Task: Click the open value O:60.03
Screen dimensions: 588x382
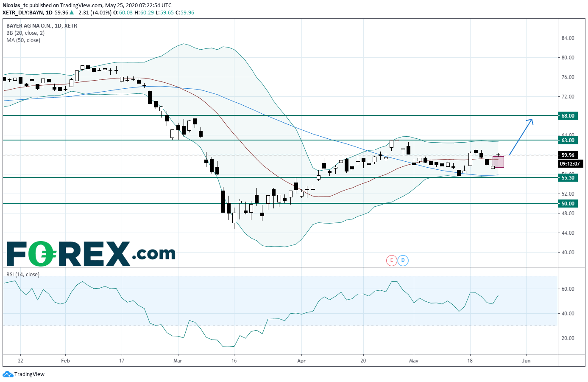Action: 123,13
